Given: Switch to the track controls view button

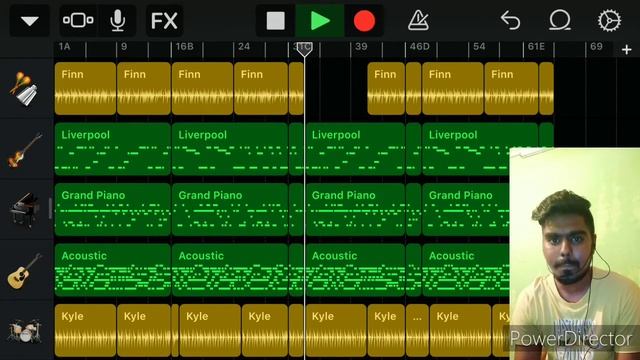Looking at the screenshot, I should point(78,20).
